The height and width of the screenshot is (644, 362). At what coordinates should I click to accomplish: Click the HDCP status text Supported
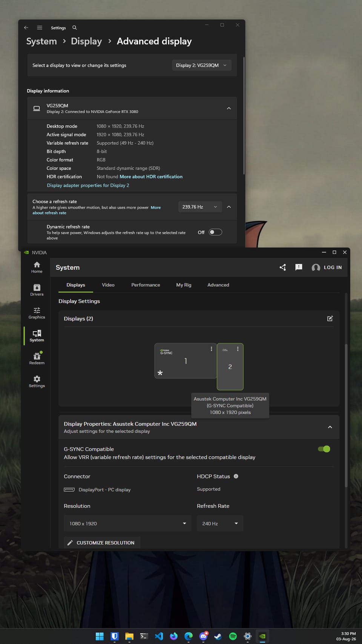209,489
